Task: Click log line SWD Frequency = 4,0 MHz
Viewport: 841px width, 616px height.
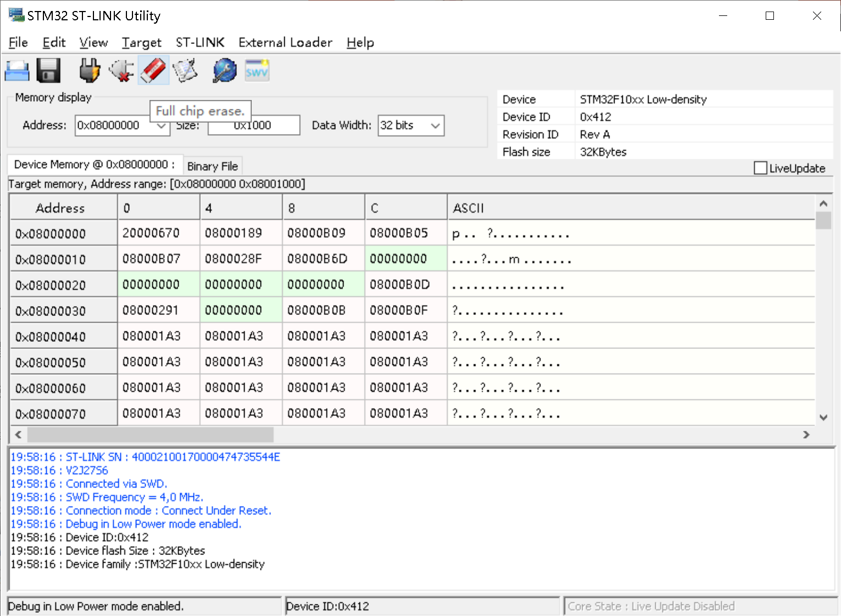Action: click(x=107, y=497)
